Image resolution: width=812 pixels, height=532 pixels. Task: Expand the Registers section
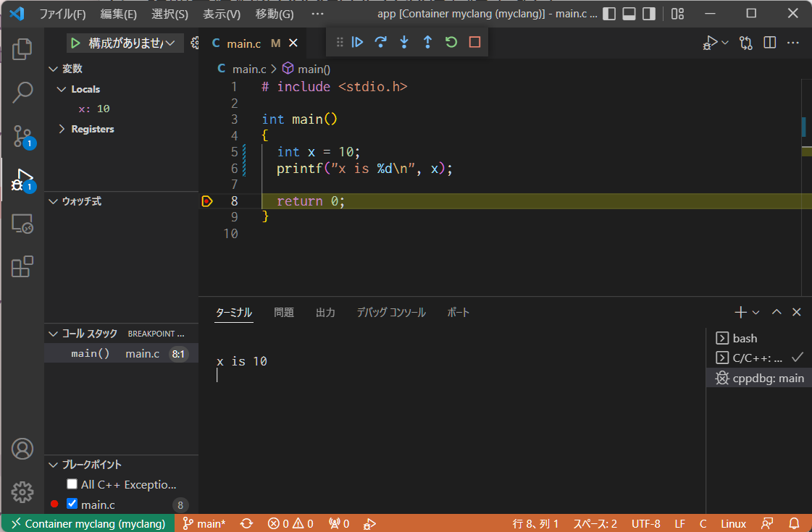click(62, 129)
